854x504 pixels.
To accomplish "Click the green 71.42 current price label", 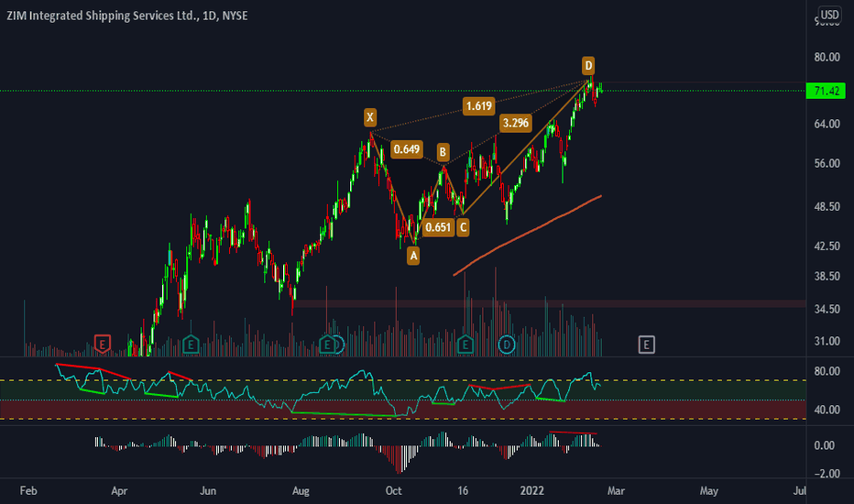I will coord(827,91).
